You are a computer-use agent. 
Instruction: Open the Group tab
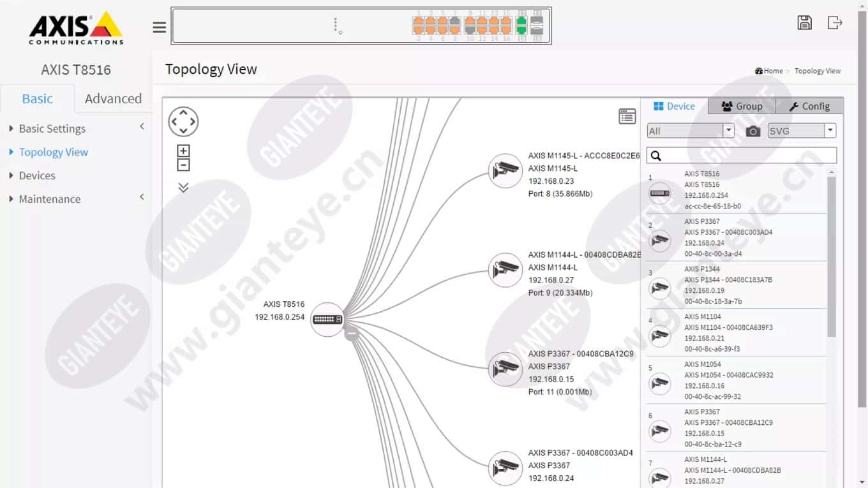click(x=742, y=107)
